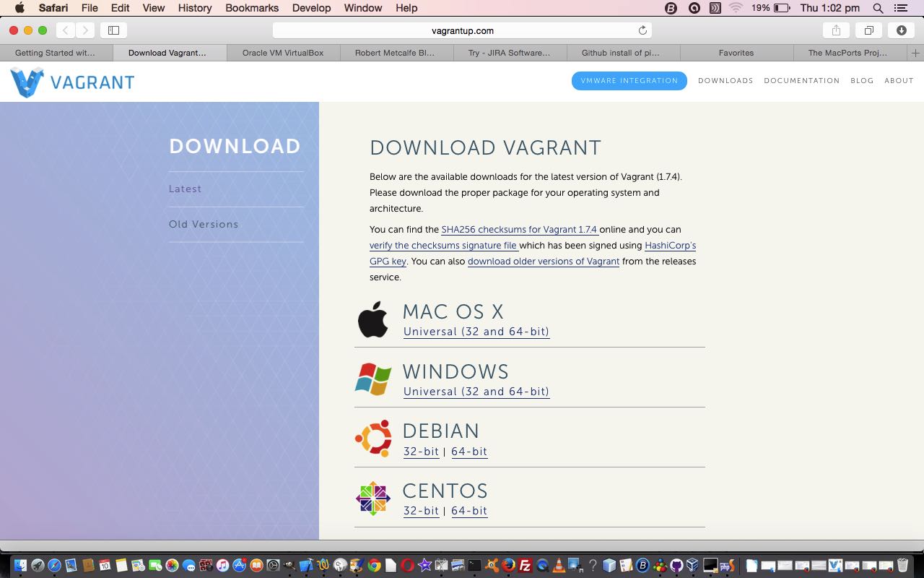Open Spotlight search in the menu bar
This screenshot has width=924, height=578.
(x=878, y=8)
